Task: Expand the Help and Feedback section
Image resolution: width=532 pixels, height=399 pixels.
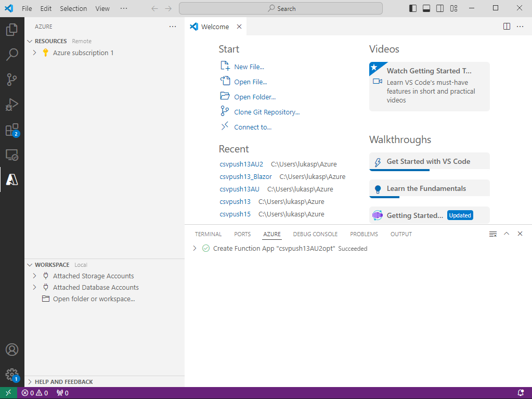Action: (63, 382)
